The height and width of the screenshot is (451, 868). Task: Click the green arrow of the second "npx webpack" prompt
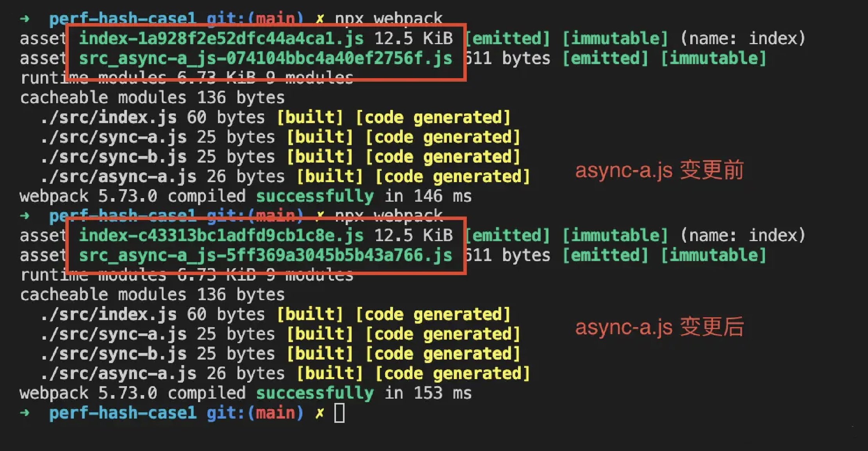pyautogui.click(x=25, y=215)
